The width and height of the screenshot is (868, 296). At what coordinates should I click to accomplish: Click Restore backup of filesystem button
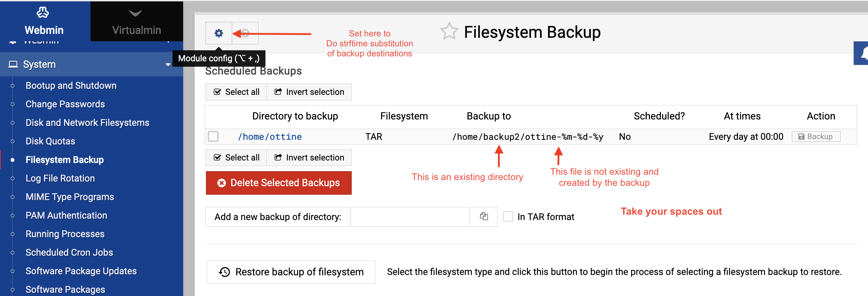pyautogui.click(x=291, y=272)
